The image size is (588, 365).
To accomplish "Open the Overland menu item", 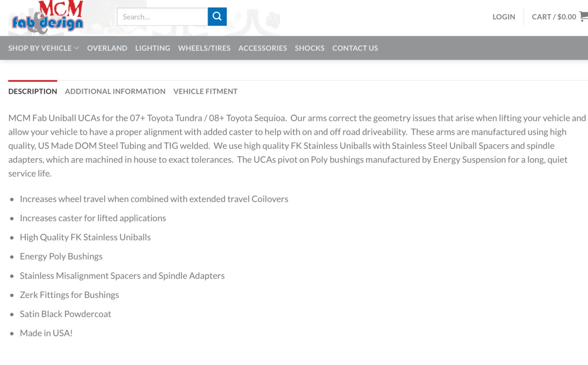I will tap(107, 48).
